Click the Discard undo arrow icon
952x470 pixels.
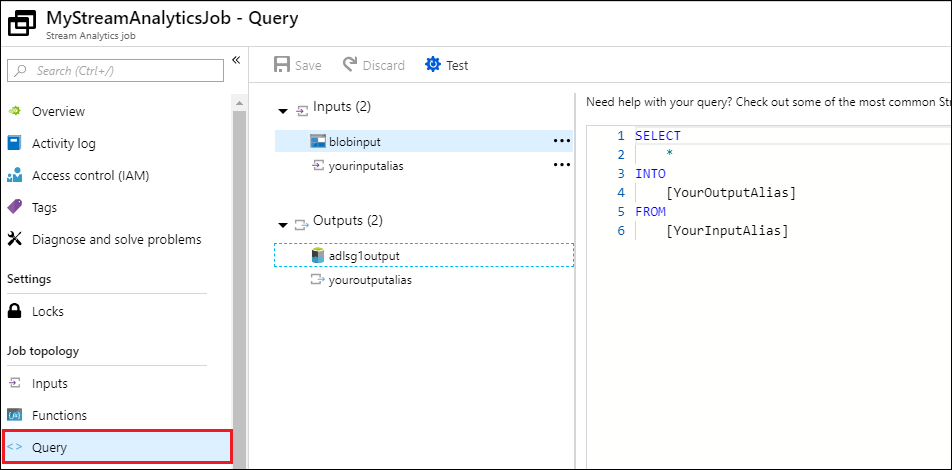pyautogui.click(x=350, y=64)
